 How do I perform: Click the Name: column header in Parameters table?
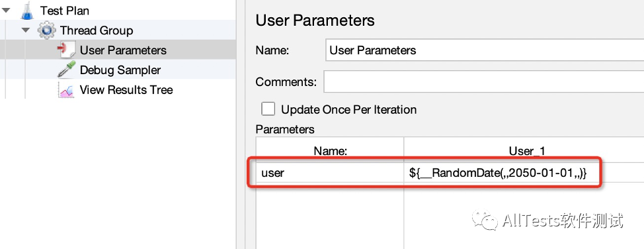(x=330, y=151)
